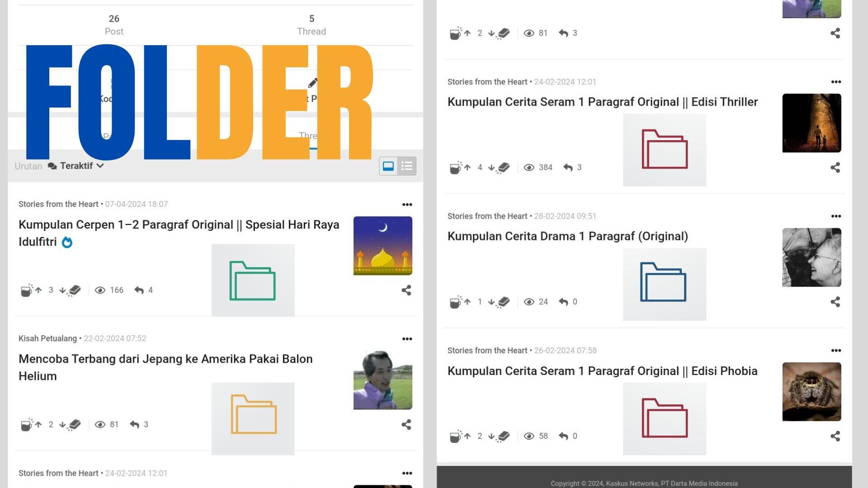Click the reply icon on the Balon Helium thread
The height and width of the screenshot is (488, 868).
tap(134, 424)
